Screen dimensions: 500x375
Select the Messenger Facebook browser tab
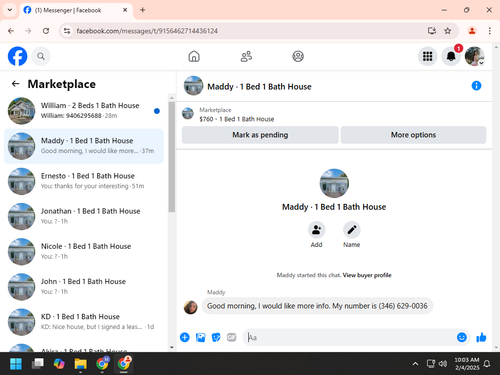pos(76,10)
